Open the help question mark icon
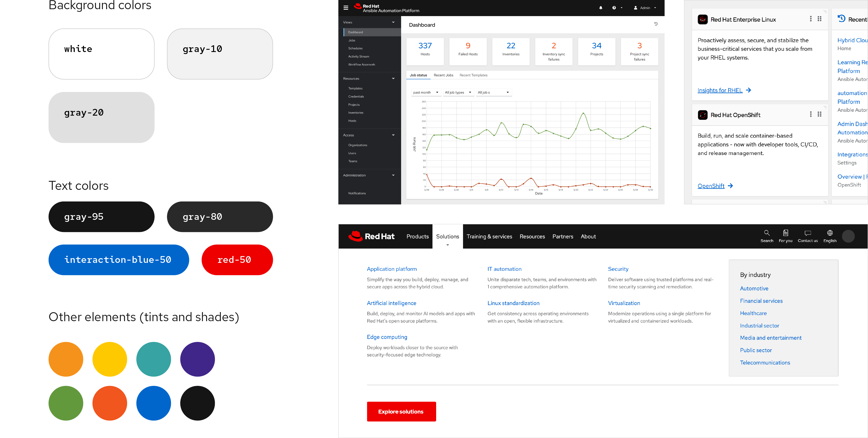The image size is (868, 438). coord(614,7)
